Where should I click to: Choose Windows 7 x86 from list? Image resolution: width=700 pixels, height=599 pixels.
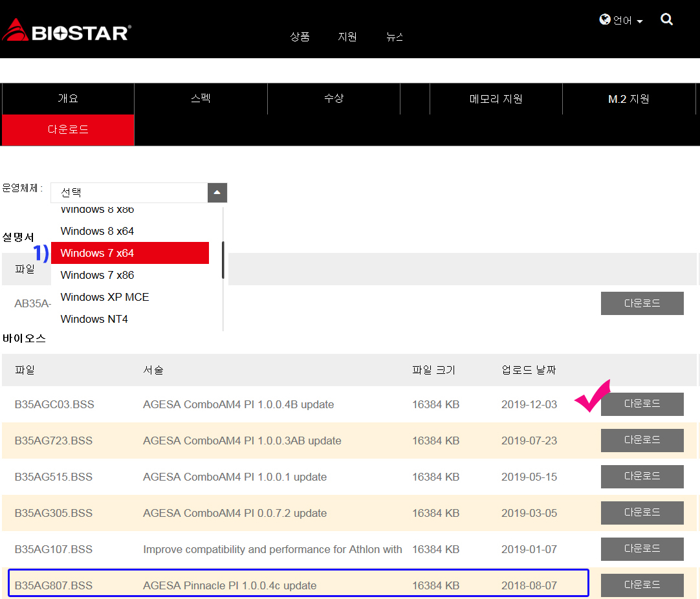(130, 275)
